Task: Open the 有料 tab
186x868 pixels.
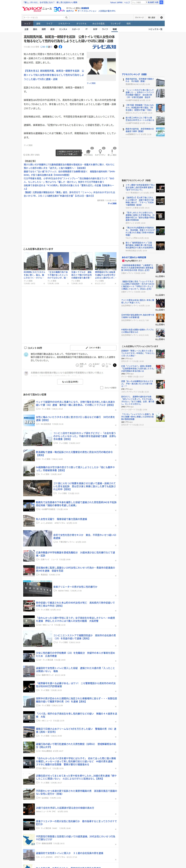Action: pyautogui.click(x=129, y=24)
